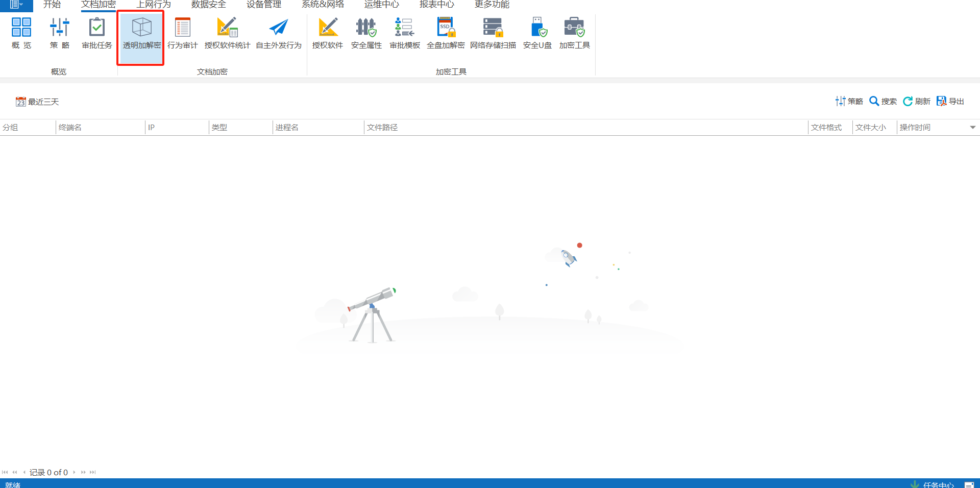Open the 最近三天 date filter
Screen dimensions: 980x488
(37, 102)
